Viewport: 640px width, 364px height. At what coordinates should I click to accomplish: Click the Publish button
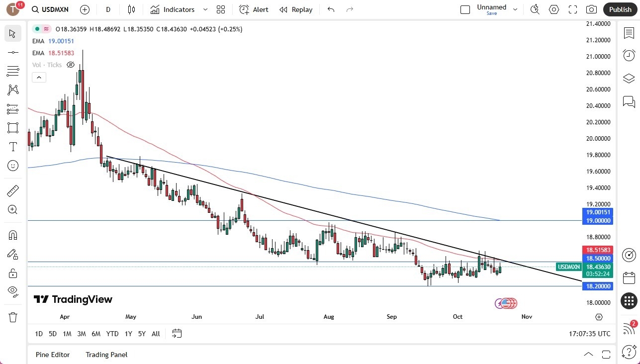tap(620, 9)
